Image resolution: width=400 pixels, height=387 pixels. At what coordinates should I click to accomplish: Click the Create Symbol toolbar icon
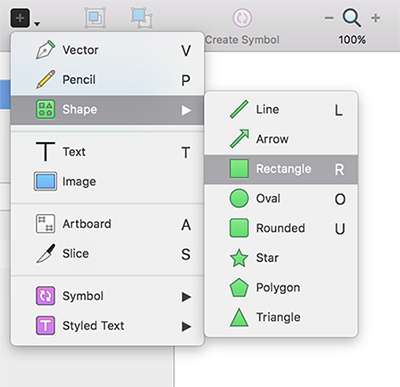click(x=242, y=18)
